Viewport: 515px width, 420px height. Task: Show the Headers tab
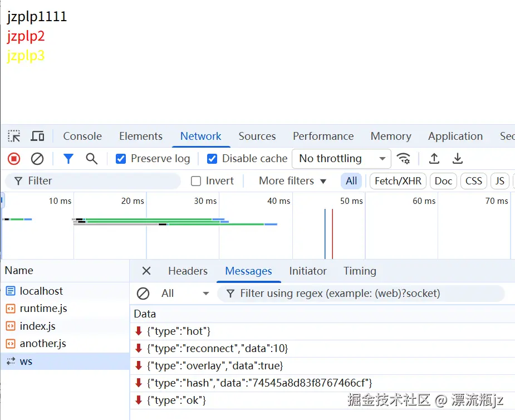pos(188,271)
